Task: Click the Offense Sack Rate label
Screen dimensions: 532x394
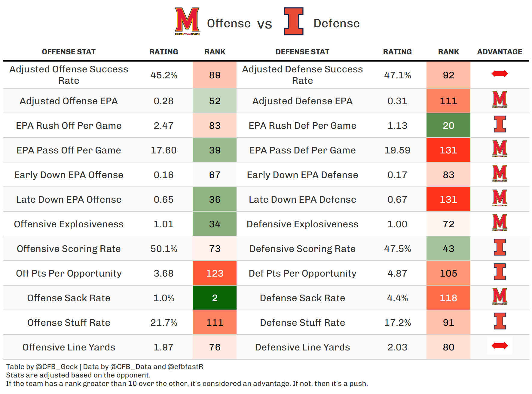Action: 69,298
